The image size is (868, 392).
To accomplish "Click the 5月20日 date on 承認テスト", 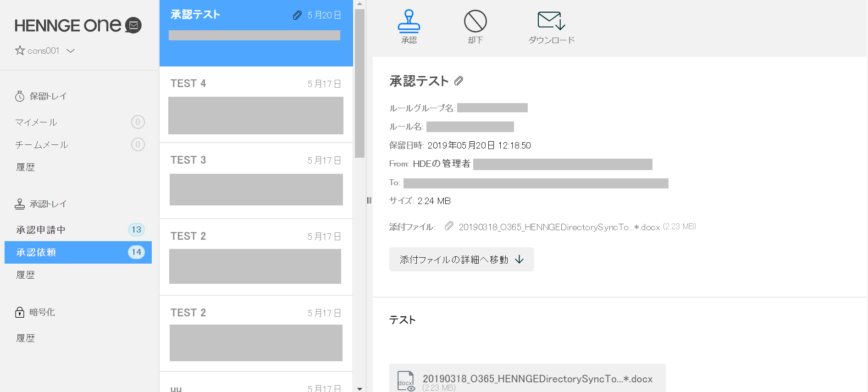I will tap(324, 15).
